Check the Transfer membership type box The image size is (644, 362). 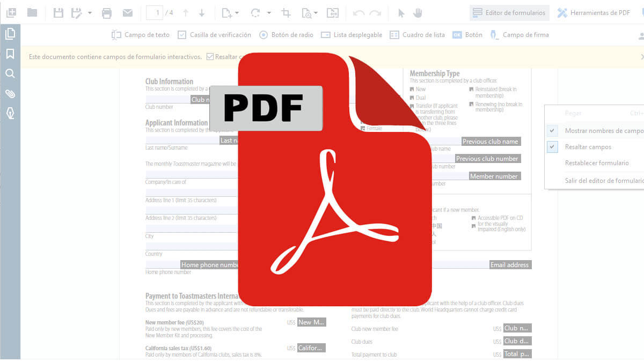coord(412,106)
